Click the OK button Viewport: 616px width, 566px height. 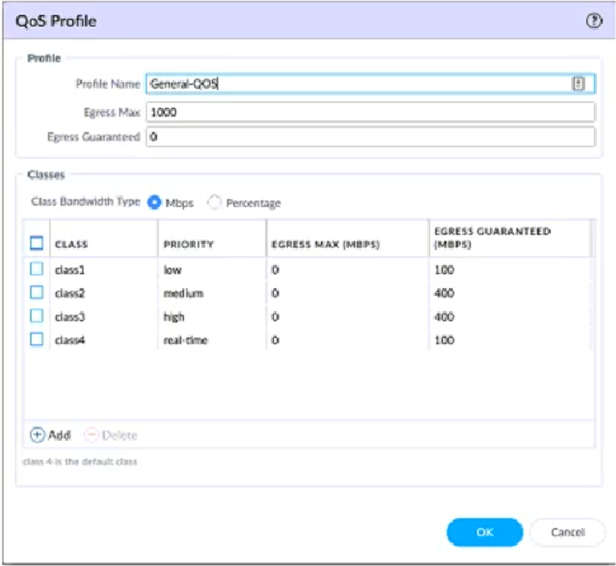[484, 531]
